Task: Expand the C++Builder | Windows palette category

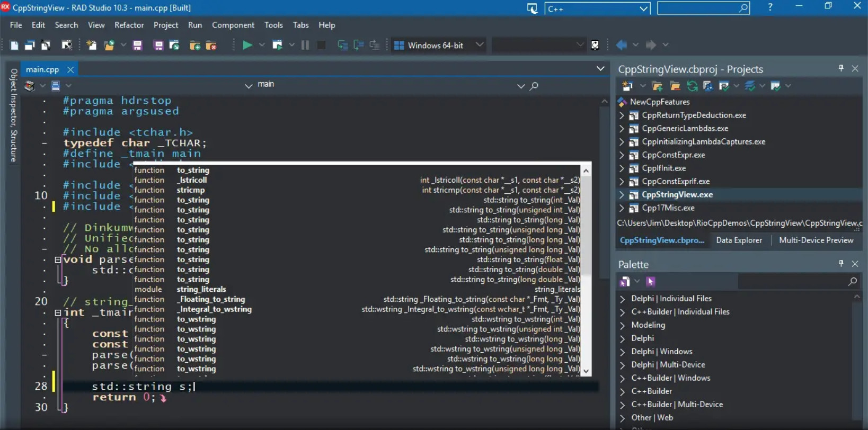Action: [622, 378]
